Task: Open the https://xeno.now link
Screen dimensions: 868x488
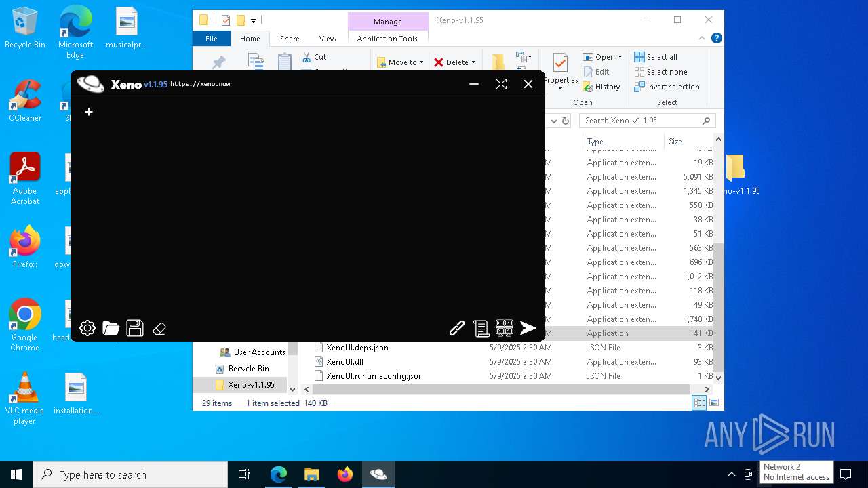Action: tap(200, 84)
